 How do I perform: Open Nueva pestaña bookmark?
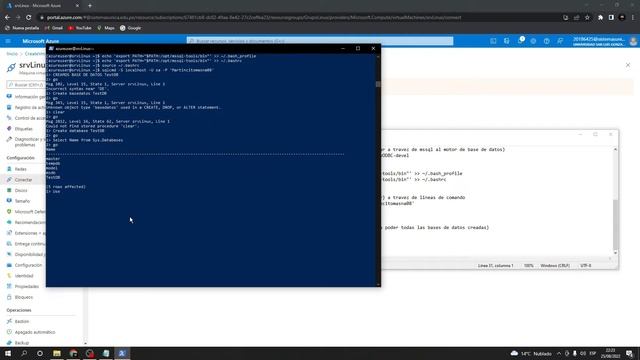pos(22,28)
